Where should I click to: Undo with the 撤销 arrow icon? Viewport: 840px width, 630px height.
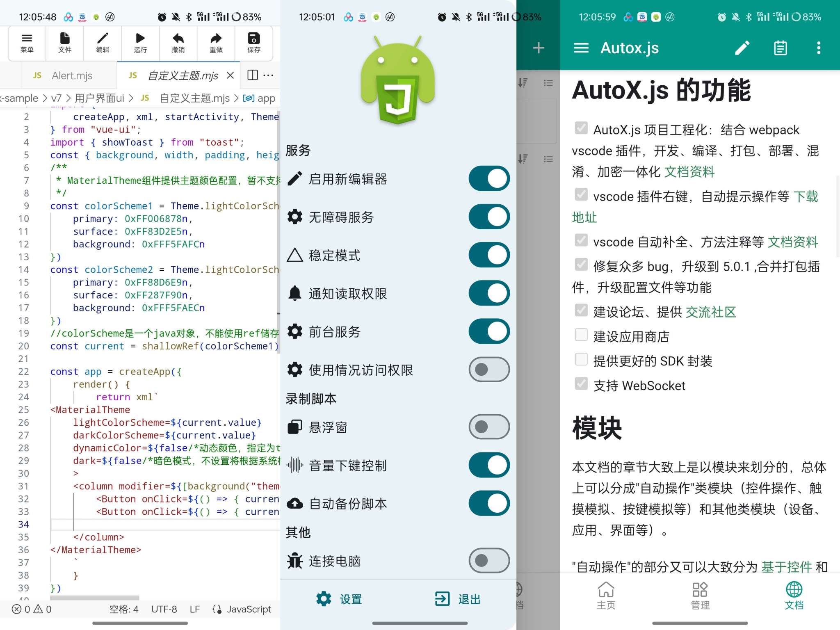click(178, 43)
